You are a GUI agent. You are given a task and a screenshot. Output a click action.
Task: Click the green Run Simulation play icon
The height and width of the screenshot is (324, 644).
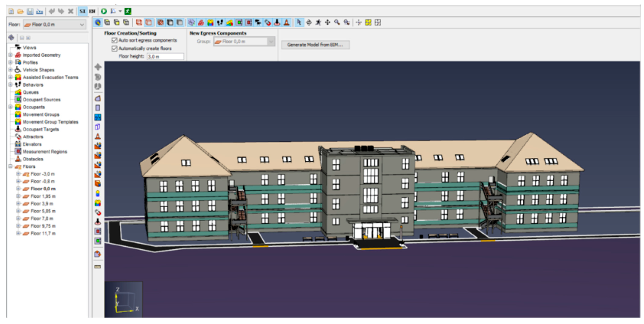[104, 11]
